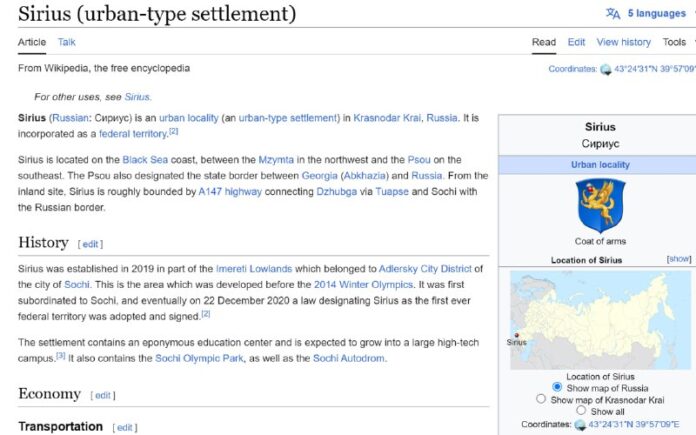Viewport: 696px width, 435px height.
Task: Select Show map of Russia radio button
Action: point(557,387)
